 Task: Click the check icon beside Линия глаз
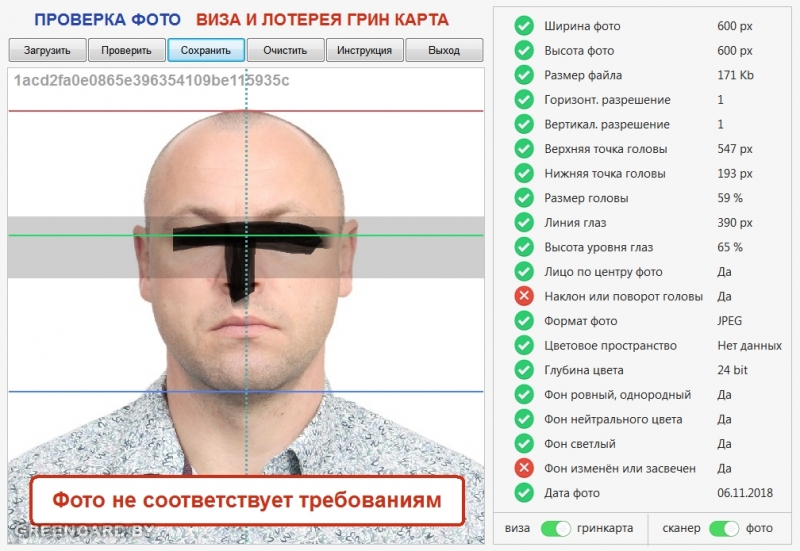[x=524, y=222]
